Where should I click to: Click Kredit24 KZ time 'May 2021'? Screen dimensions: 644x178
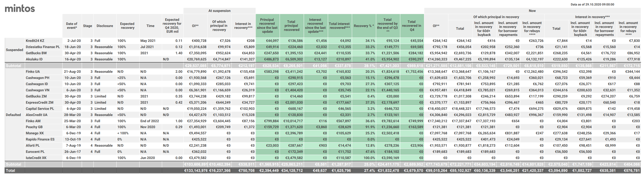(148, 41)
